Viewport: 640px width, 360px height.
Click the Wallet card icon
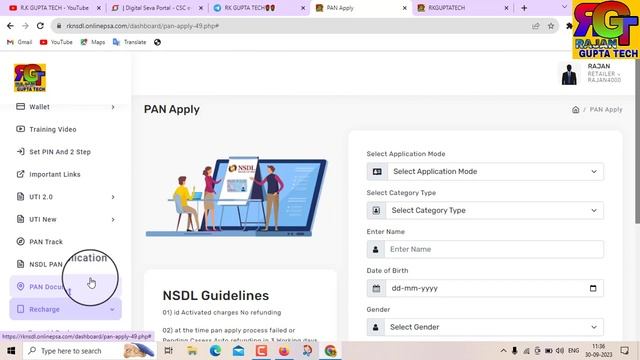tap(20, 107)
